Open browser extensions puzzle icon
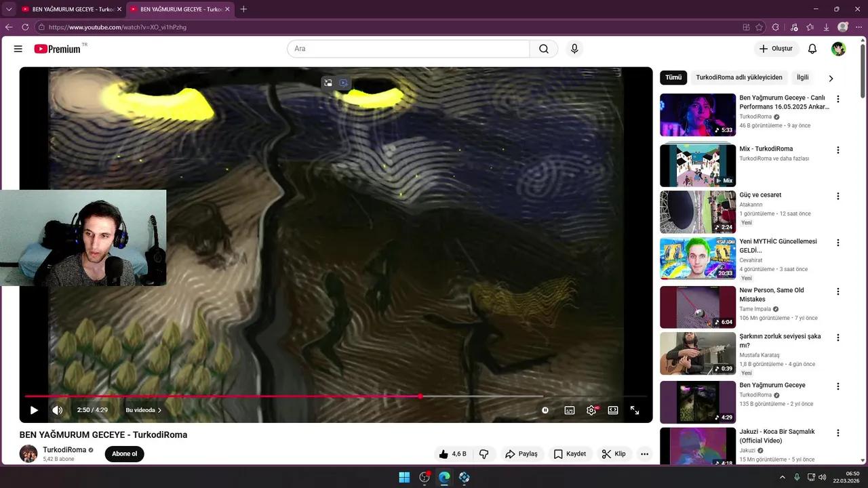This screenshot has width=868, height=488. (776, 27)
